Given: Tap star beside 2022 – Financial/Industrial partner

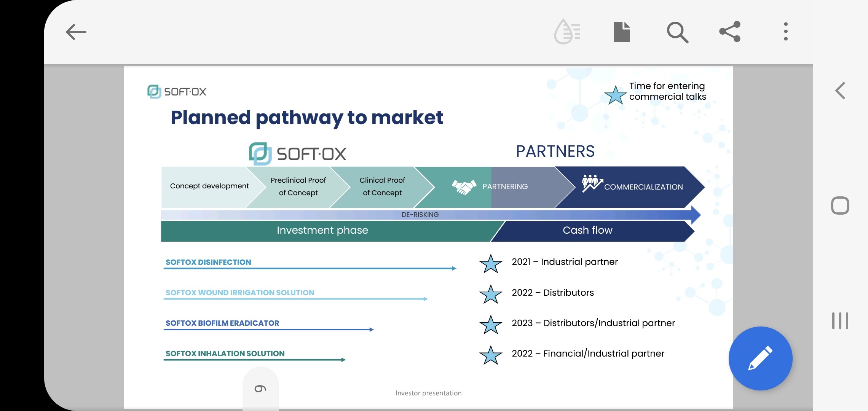Looking at the screenshot, I should (491, 355).
